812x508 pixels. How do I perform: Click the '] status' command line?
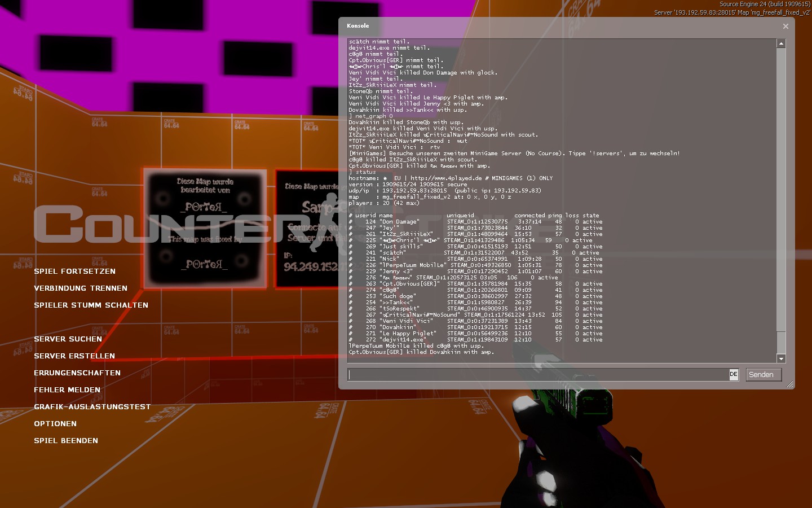click(x=362, y=172)
